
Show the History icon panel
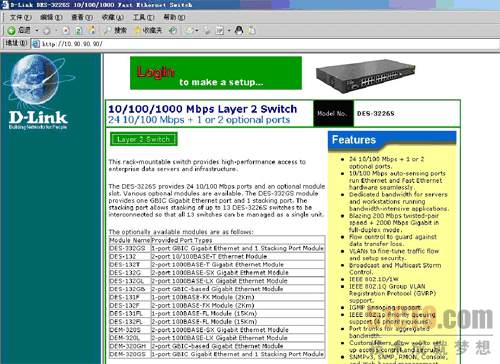click(173, 31)
